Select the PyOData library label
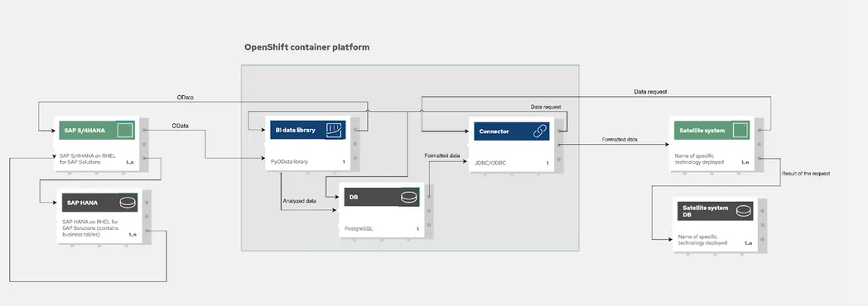868x306 pixels. click(x=289, y=162)
